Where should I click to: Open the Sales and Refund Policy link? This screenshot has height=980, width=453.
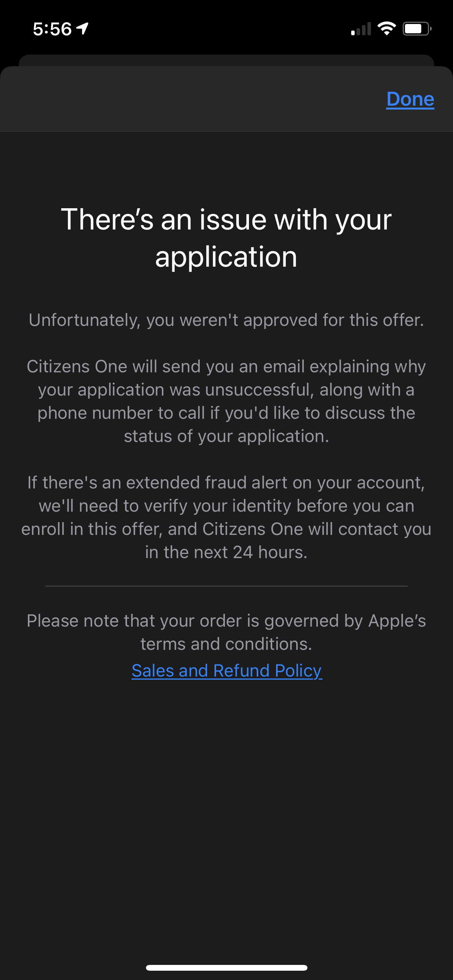[226, 671]
